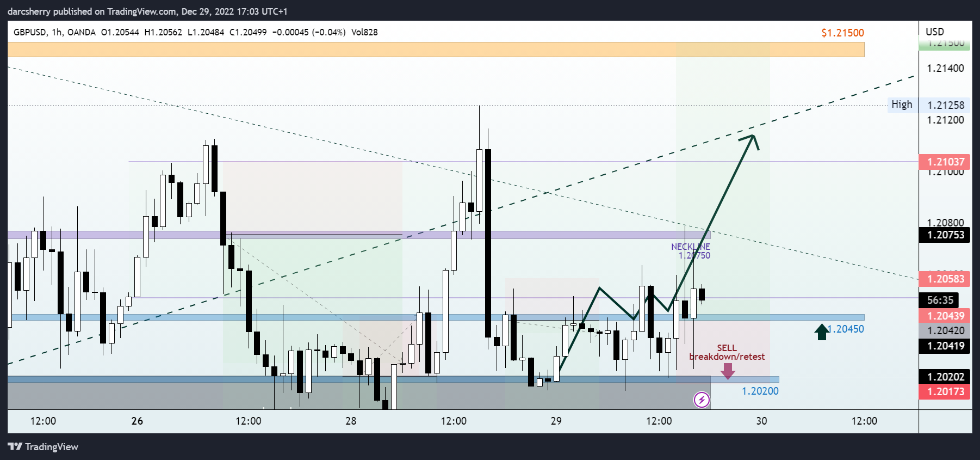Click the TradingView logo at bottom left
The width and height of the screenshot is (980, 460).
(x=43, y=447)
